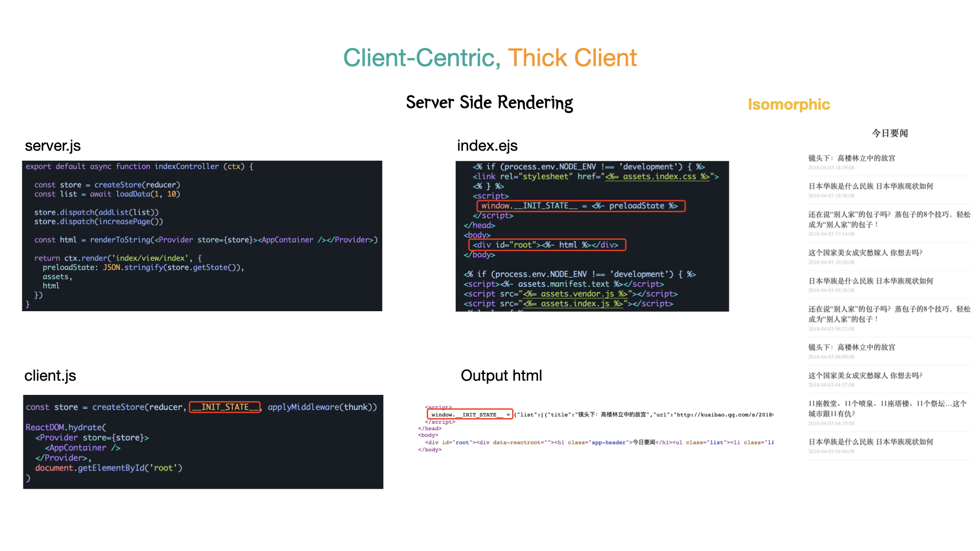Click the {"list":[{"title" JSON text in Output html
Image resolution: width=980 pixels, height=551 pixels.
pyautogui.click(x=644, y=415)
